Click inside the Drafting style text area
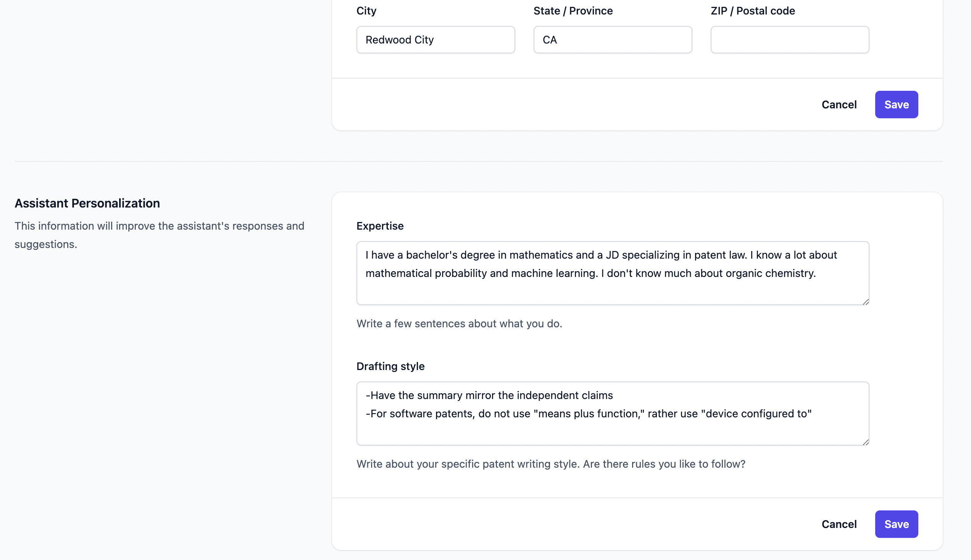The width and height of the screenshot is (971, 560). point(612,414)
